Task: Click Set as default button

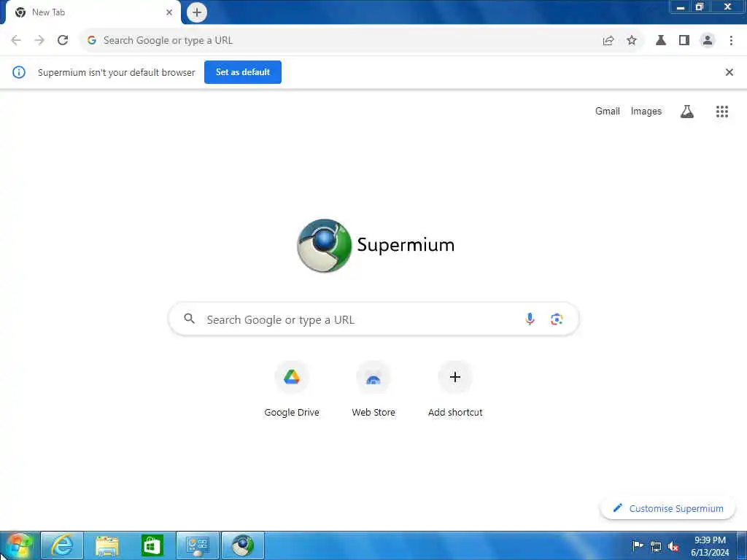Action: 243,72
